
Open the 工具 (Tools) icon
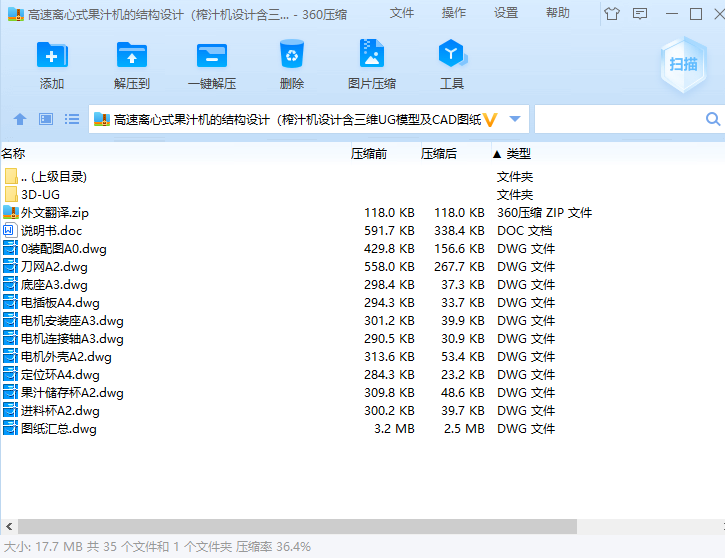(x=452, y=55)
